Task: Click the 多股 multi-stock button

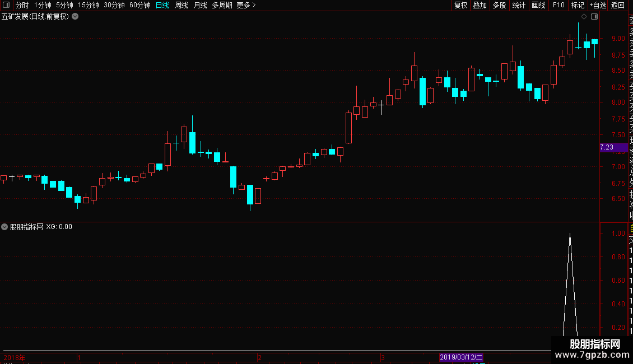Action: coord(499,5)
